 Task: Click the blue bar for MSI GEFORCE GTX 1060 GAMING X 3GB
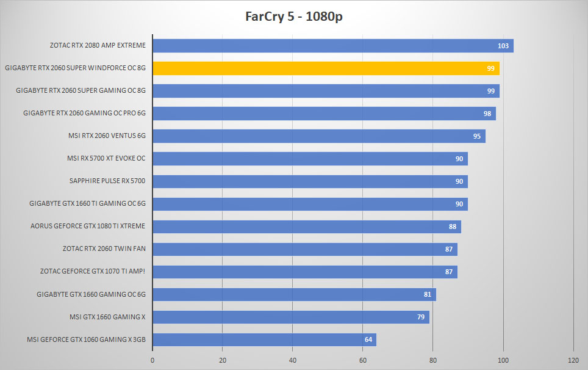pos(264,339)
